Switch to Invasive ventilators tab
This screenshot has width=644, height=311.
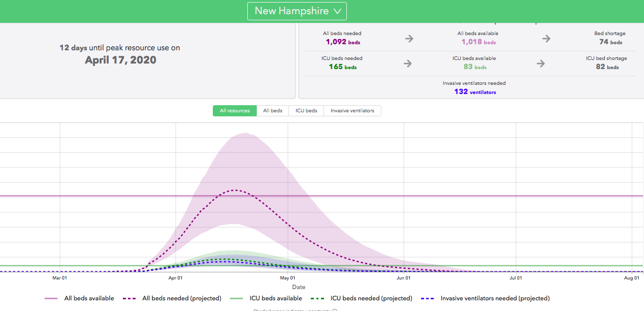352,111
